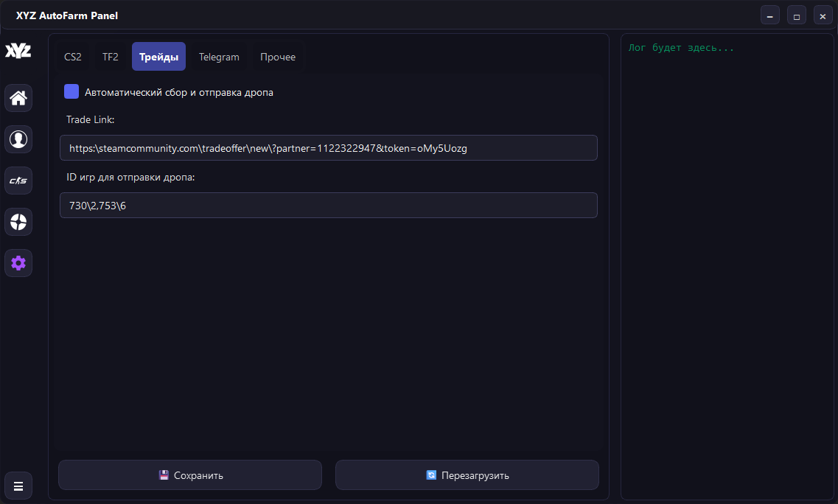Expand the hamburger menu at bottom

tap(18, 486)
